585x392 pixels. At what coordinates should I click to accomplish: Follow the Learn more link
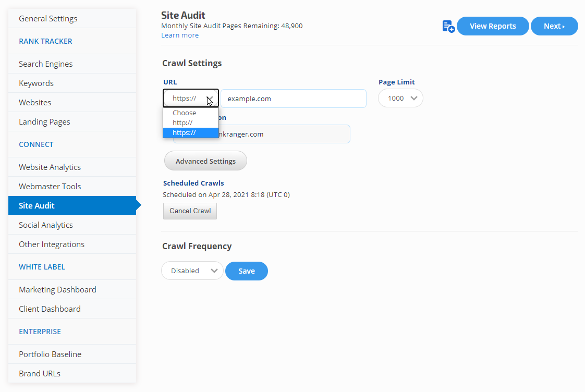pyautogui.click(x=180, y=35)
